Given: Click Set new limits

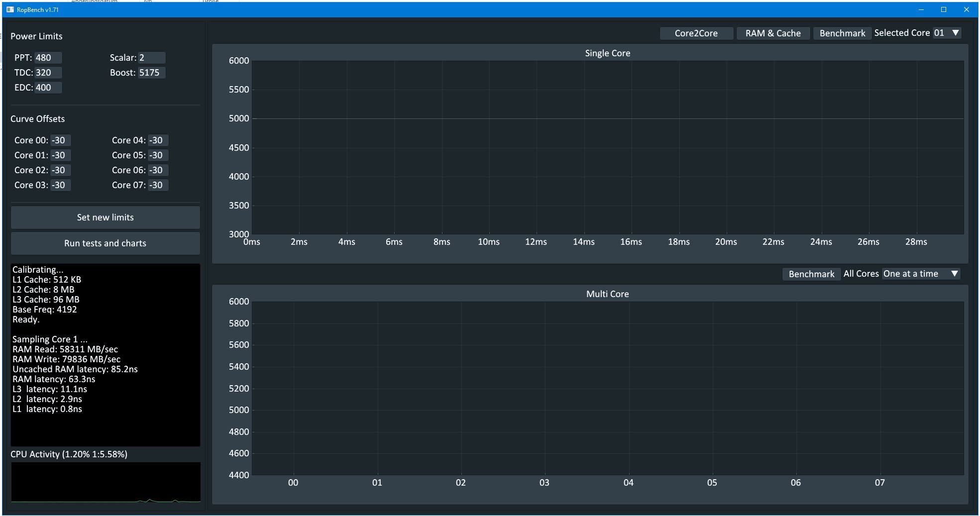Looking at the screenshot, I should coord(106,217).
